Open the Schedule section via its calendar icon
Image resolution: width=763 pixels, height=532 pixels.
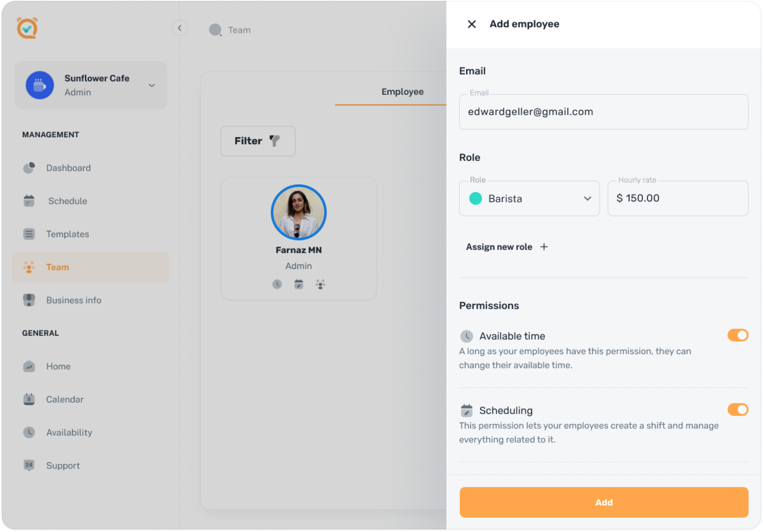29,201
